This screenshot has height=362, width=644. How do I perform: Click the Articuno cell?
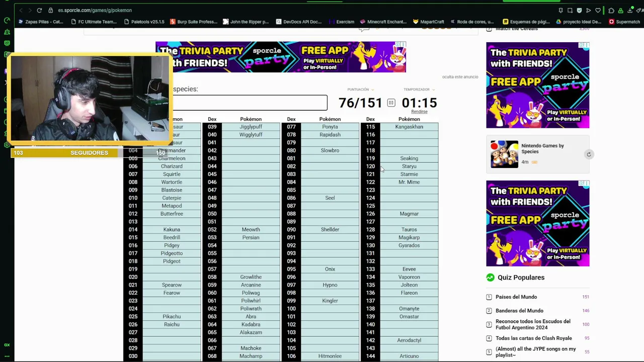click(x=409, y=356)
